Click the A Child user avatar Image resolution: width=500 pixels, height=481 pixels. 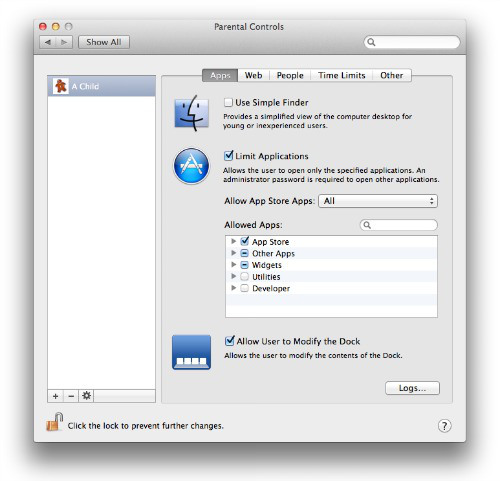click(61, 86)
